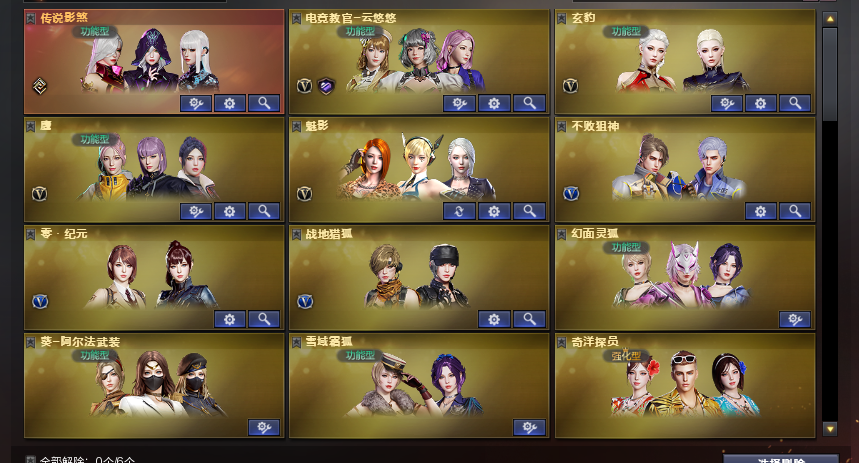This screenshot has height=463, width=859.
Task: Inspect 不败狙神 with the magnifier icon
Action: pos(795,211)
